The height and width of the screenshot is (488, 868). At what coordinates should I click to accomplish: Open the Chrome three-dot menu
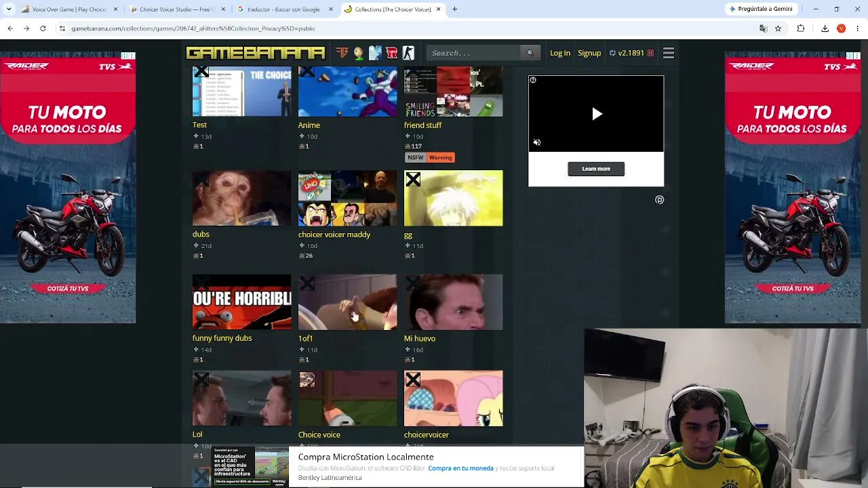click(858, 28)
